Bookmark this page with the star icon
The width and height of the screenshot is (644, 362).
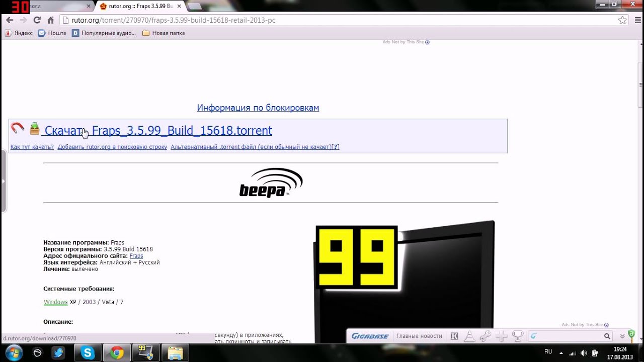(622, 20)
